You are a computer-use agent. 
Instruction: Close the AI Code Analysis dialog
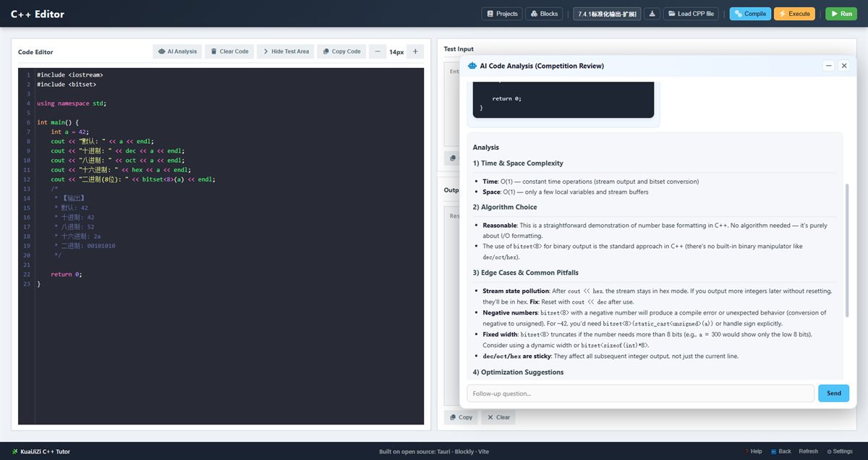pos(843,66)
